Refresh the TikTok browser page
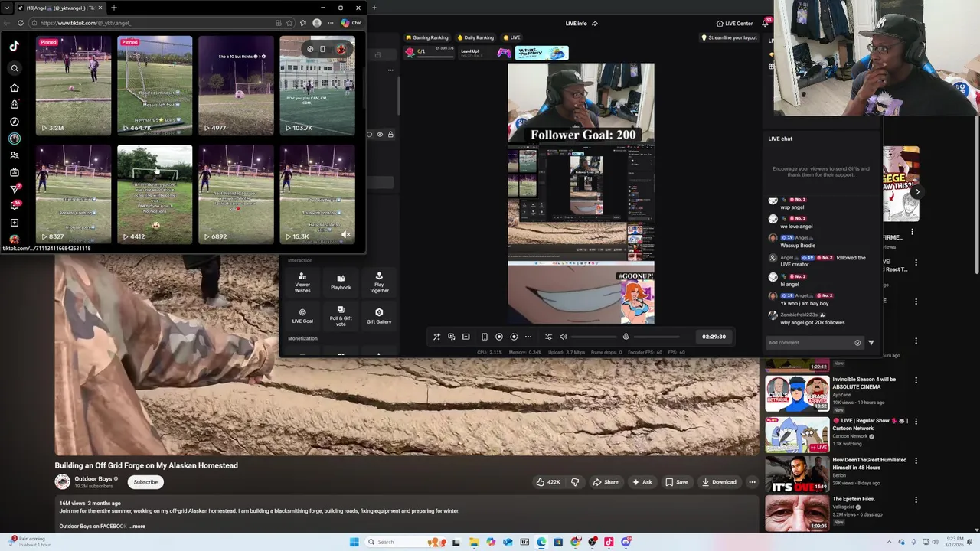Screen dimensions: 980x551 21,23
